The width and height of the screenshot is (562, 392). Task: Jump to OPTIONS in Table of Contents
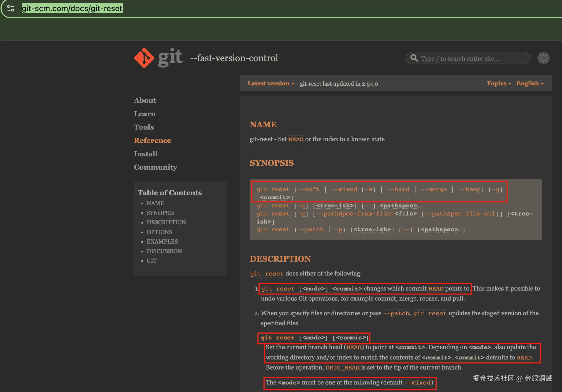tap(160, 232)
